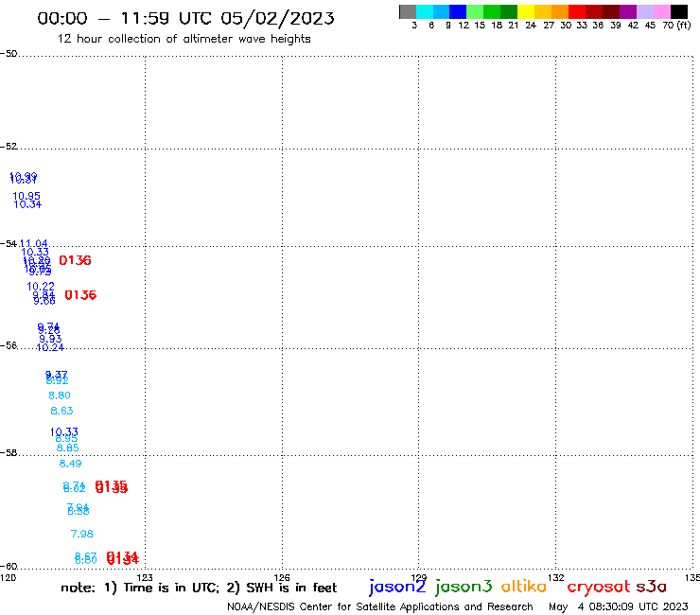Screen dimensions: 700x615
Task: Click the light green legend swatch for 12-15 ft
Action: 475,11
